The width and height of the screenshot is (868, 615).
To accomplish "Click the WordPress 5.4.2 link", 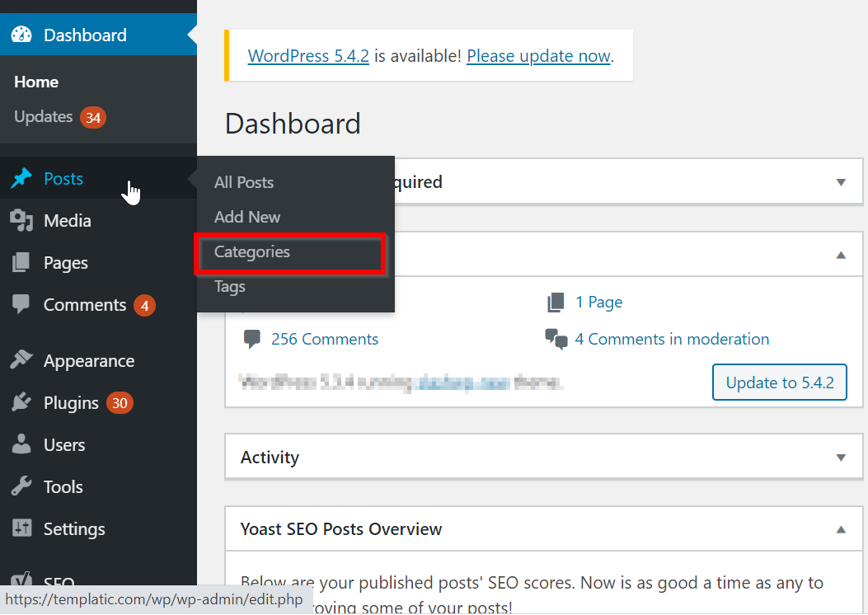I will 308,55.
